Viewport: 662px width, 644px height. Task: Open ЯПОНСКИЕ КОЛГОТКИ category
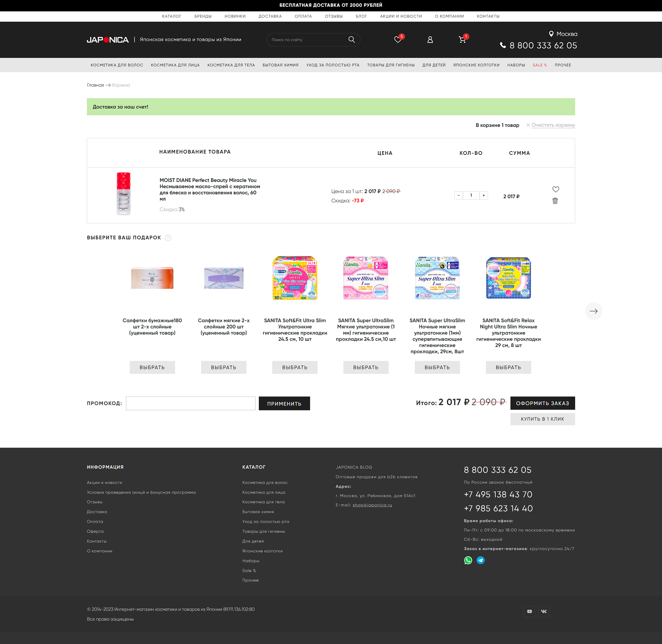pyautogui.click(x=476, y=65)
